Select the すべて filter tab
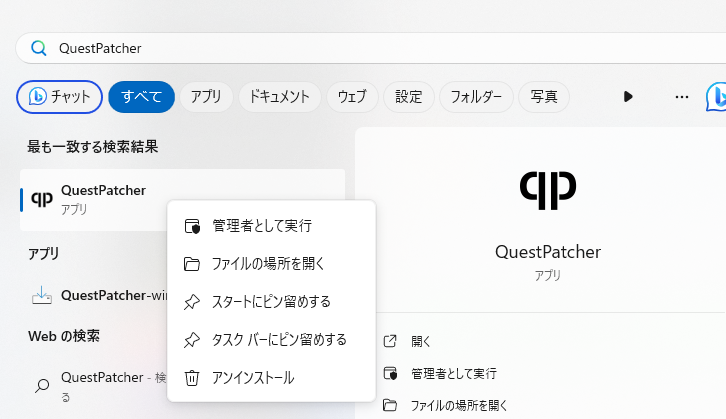This screenshot has height=419, width=726. click(x=142, y=97)
